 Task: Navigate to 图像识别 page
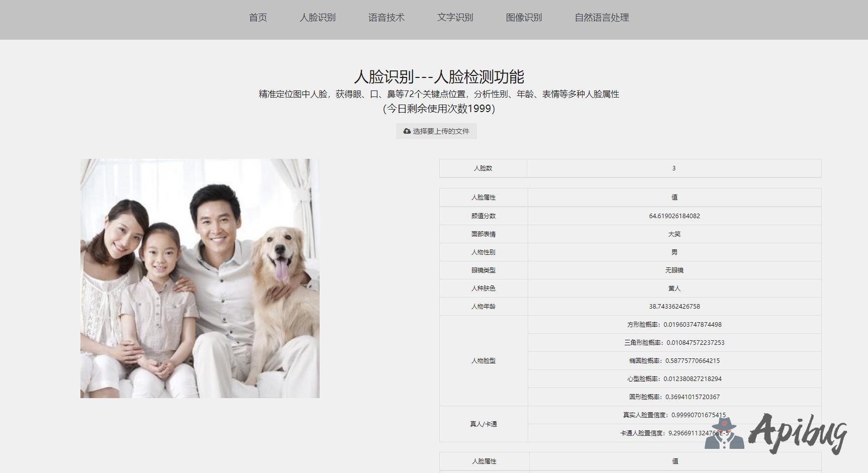pos(524,18)
